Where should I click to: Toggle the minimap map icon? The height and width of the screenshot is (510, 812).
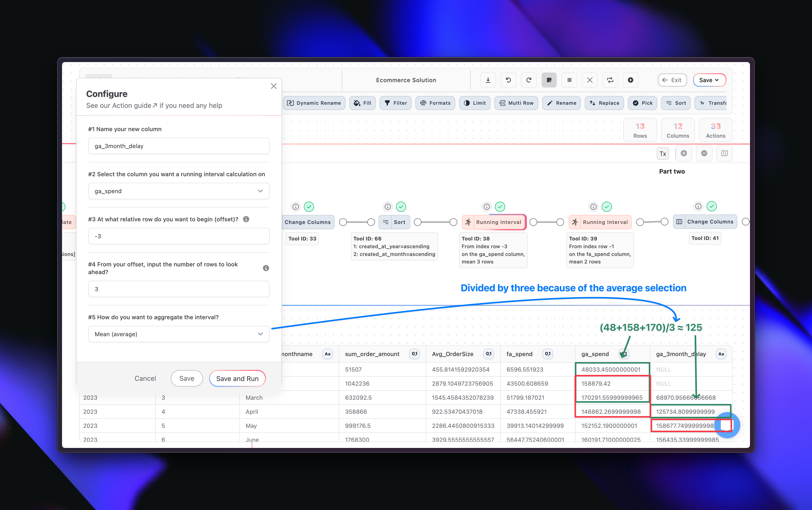[724, 153]
